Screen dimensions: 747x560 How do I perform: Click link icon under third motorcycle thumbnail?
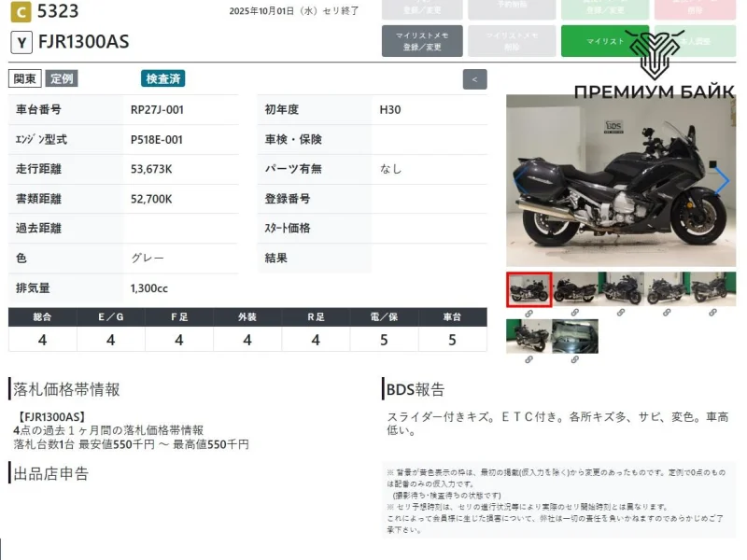tap(621, 313)
